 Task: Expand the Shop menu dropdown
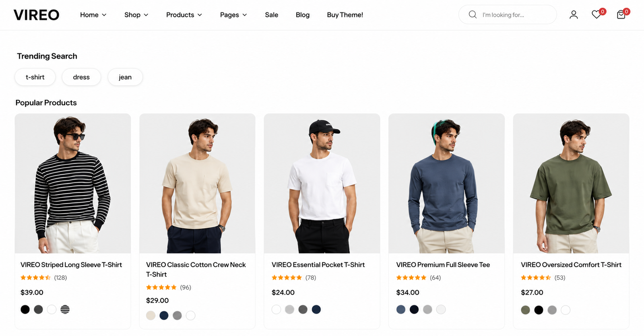click(136, 15)
